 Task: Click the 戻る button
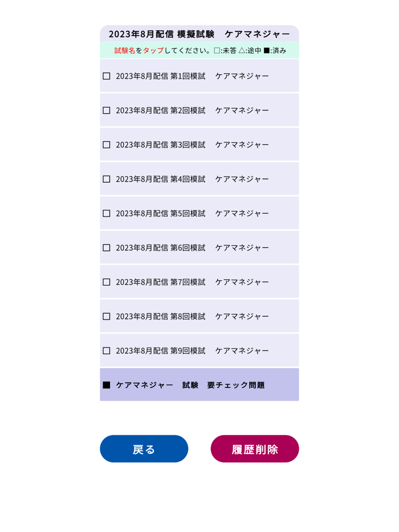(x=144, y=449)
